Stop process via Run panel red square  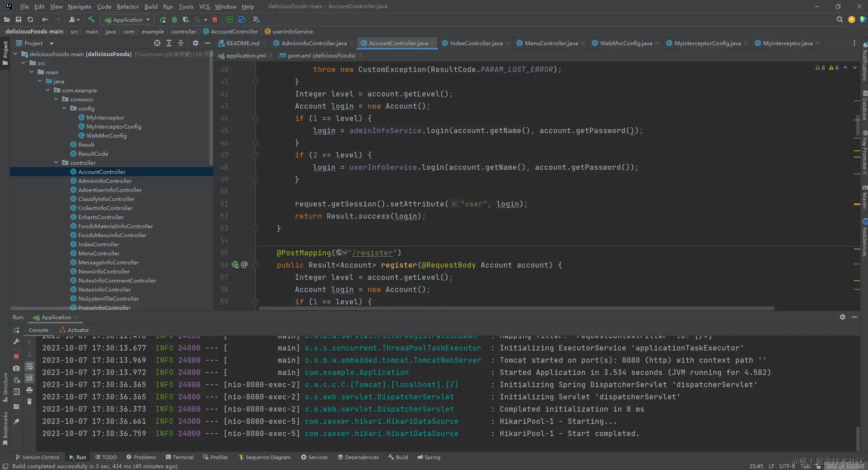[16, 356]
